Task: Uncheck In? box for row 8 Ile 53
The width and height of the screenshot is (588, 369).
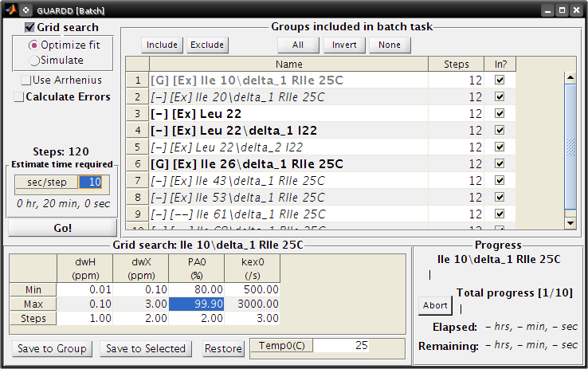Action: pos(500,197)
